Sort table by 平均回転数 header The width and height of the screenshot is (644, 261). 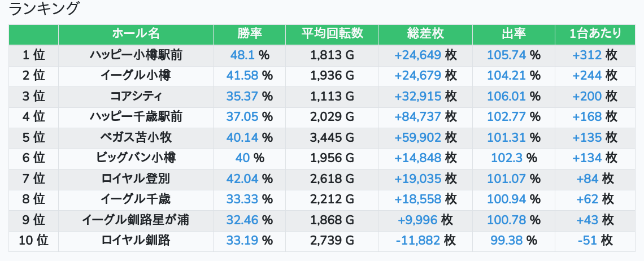click(332, 34)
